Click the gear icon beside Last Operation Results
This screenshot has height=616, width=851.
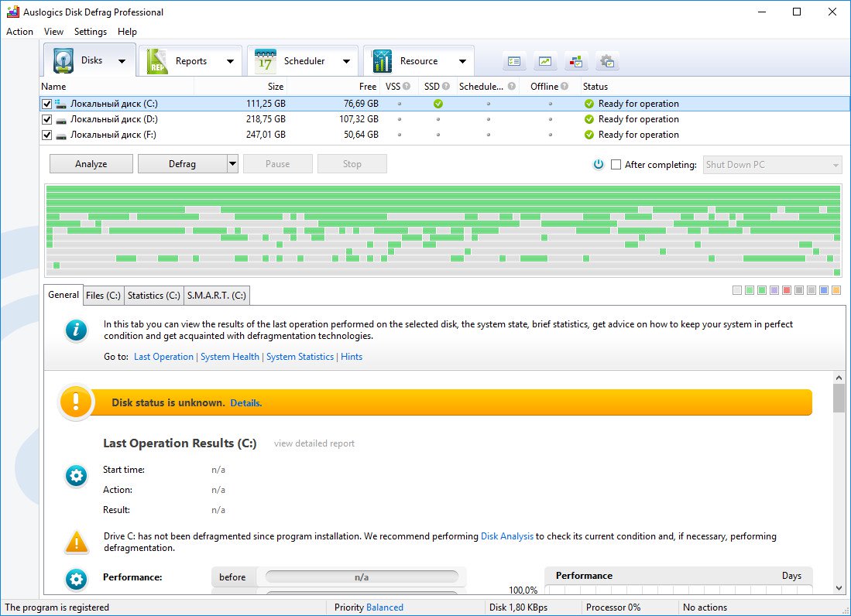(x=76, y=476)
